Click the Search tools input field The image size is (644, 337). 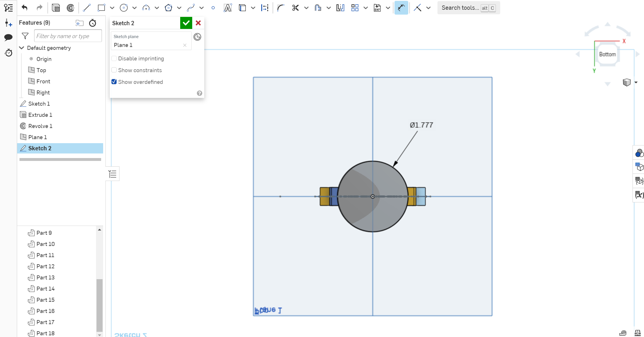(x=461, y=8)
